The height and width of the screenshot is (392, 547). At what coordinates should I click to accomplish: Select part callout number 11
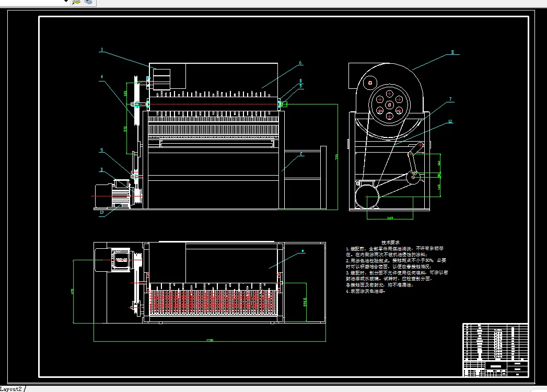point(453,52)
